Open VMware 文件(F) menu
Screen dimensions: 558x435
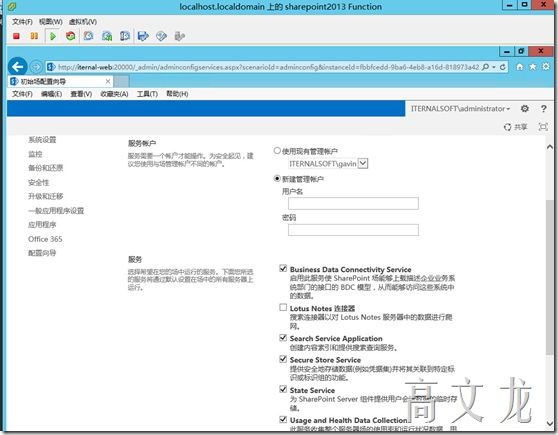[22, 22]
